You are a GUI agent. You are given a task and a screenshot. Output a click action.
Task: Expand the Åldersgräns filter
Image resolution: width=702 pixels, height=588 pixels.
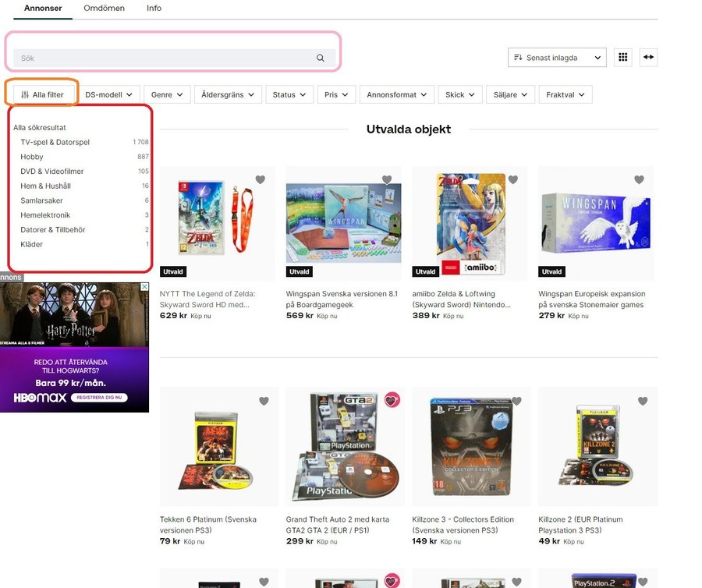(x=228, y=94)
